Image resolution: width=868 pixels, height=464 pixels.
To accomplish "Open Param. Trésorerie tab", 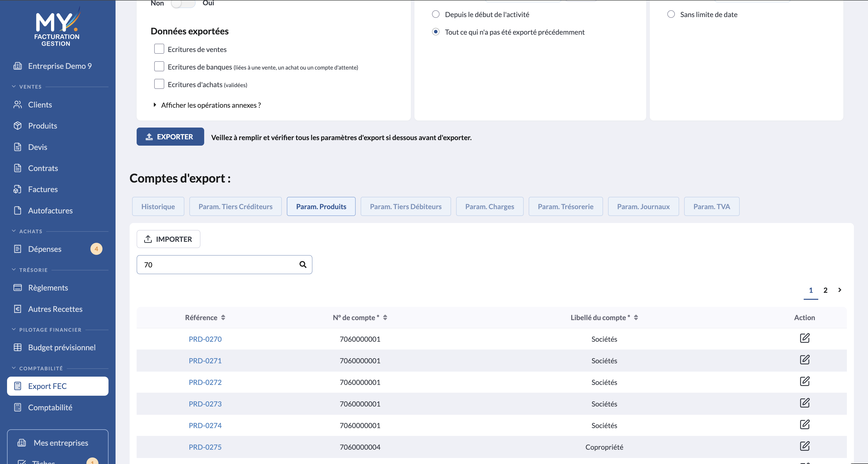I will (565, 207).
